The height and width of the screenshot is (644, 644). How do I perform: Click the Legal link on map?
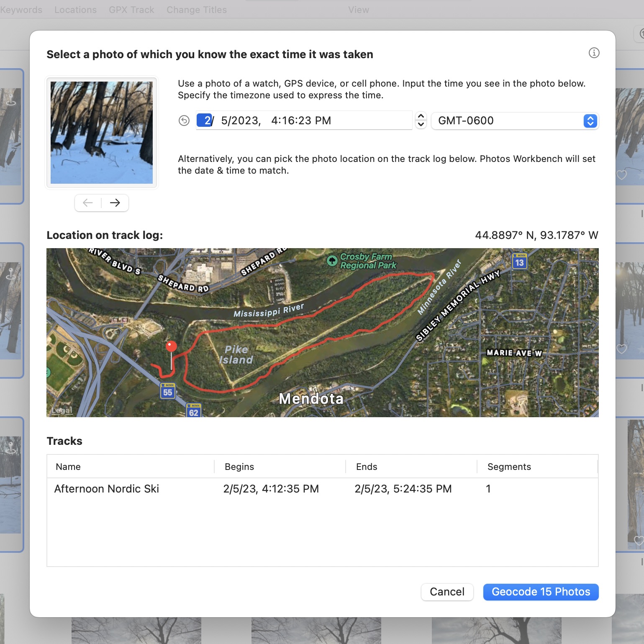coord(62,411)
